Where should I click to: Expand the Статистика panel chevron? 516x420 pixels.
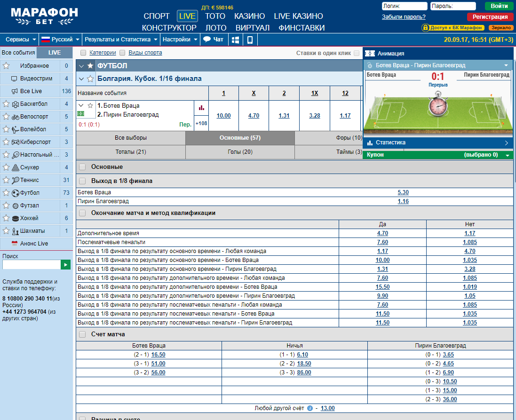click(507, 143)
